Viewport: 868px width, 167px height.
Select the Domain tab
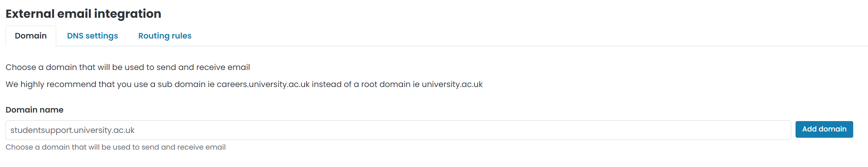(31, 36)
